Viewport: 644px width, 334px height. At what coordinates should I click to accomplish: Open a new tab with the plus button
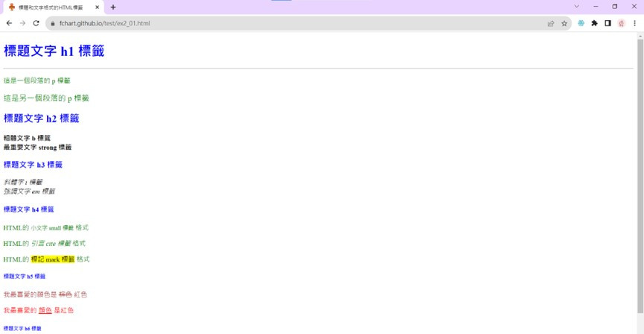click(113, 7)
